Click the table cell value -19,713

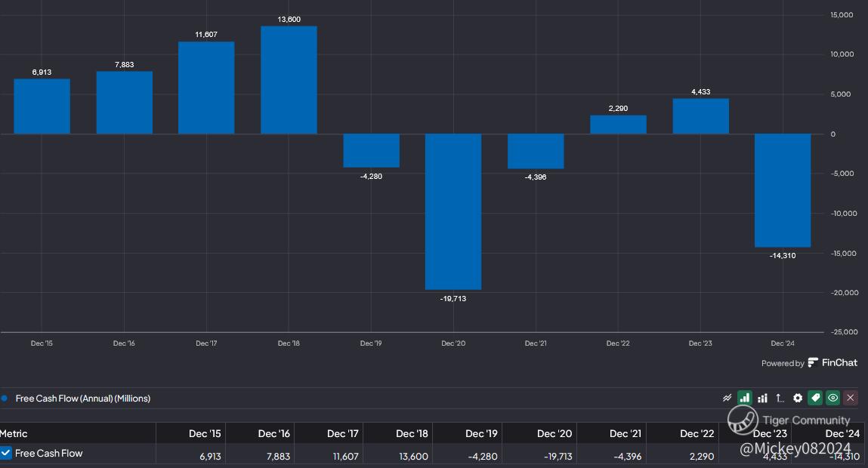click(558, 457)
